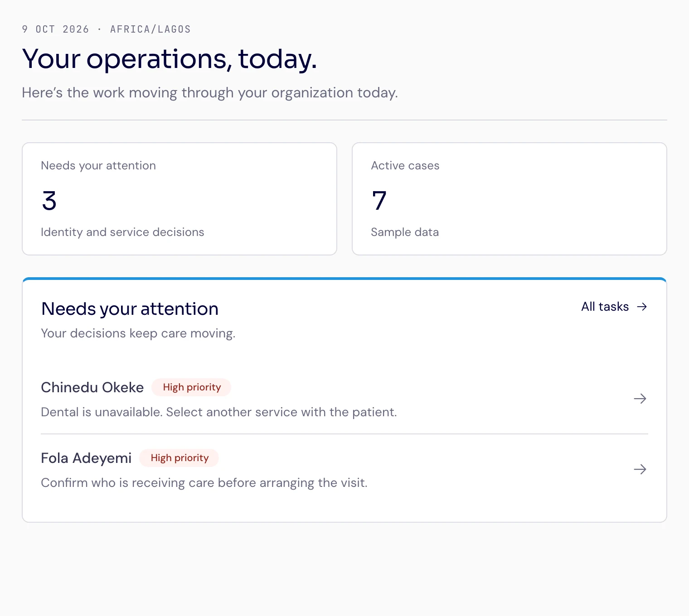Click 'Identity and service decisions' text
Screen dimensions: 689x616
click(122, 232)
